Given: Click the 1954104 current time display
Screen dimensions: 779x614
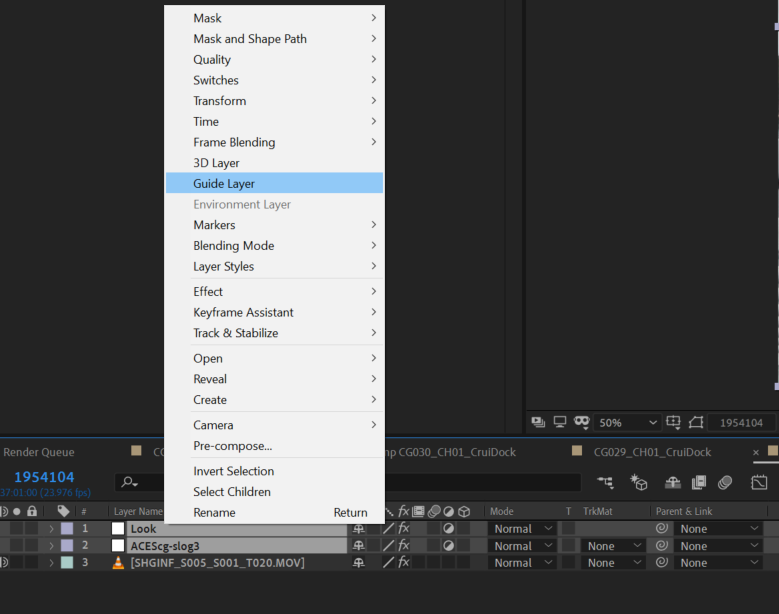Looking at the screenshot, I should pyautogui.click(x=44, y=477).
